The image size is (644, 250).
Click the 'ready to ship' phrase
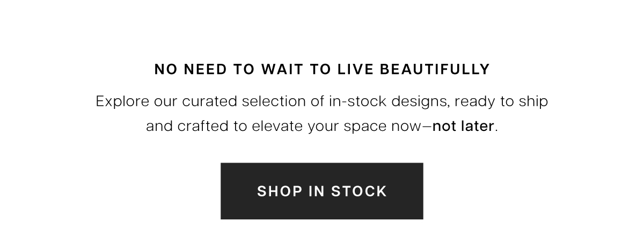pyautogui.click(x=500, y=101)
